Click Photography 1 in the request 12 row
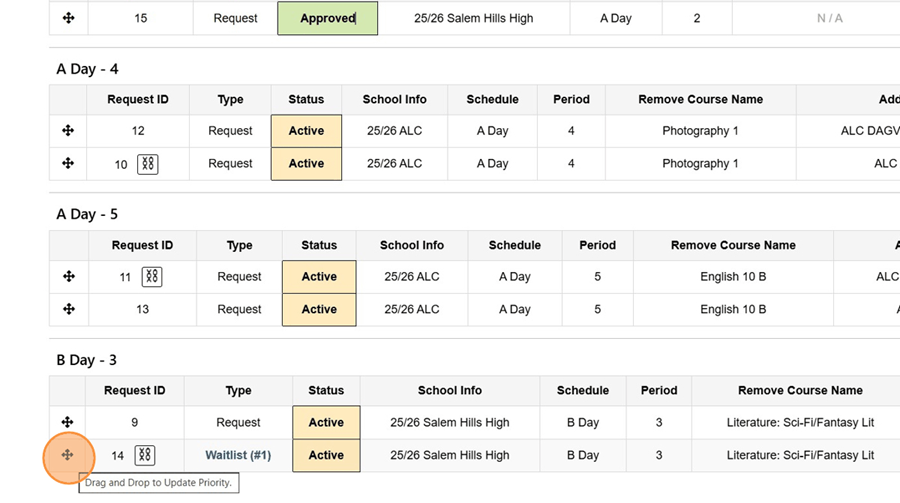The image size is (900, 503). coord(700,131)
